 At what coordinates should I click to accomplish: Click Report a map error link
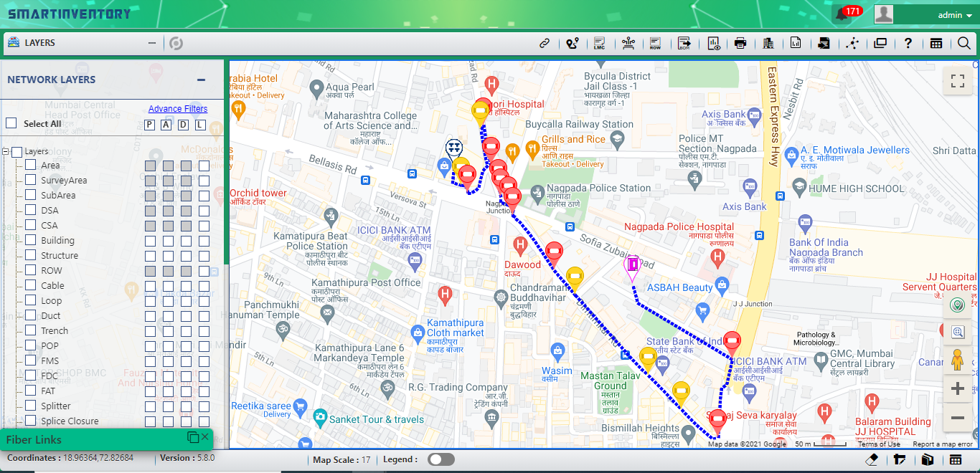(x=943, y=444)
